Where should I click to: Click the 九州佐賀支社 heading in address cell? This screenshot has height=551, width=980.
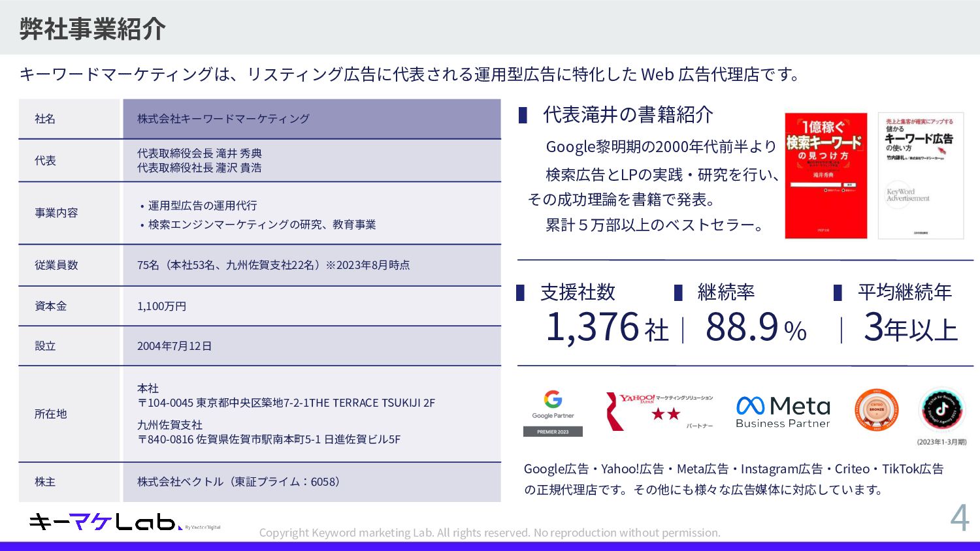coord(170,425)
